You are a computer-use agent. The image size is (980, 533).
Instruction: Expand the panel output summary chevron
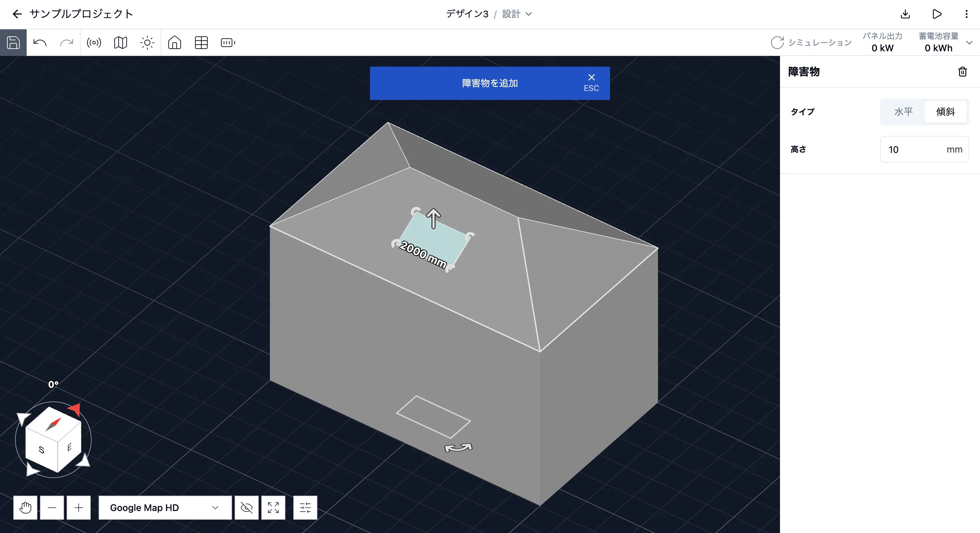click(969, 43)
